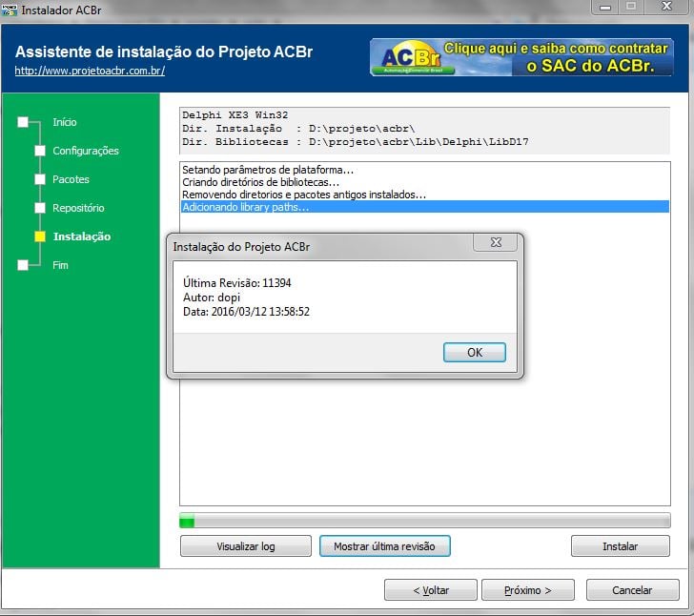Screen dimensions: 694x616
Task: Cancel the installer
Action: tap(632, 590)
